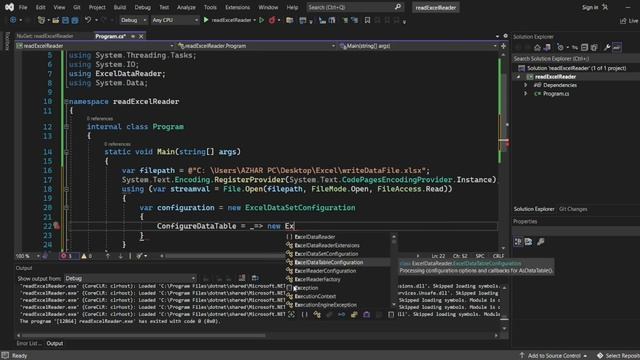Click the Undo arrow icon
640x360 pixels.
point(88,20)
